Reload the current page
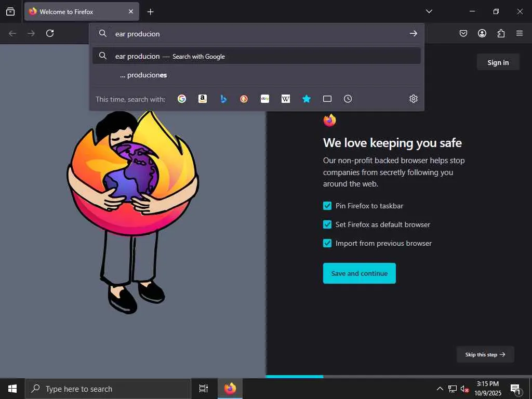The width and height of the screenshot is (532, 399). (x=50, y=33)
